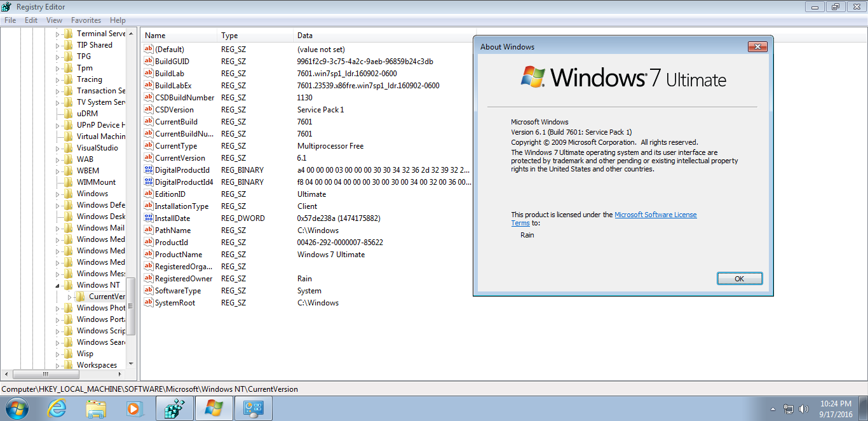Viewport: 868px width, 421px height.
Task: Click the data '0x57de238a (1474175882)'
Action: click(339, 218)
